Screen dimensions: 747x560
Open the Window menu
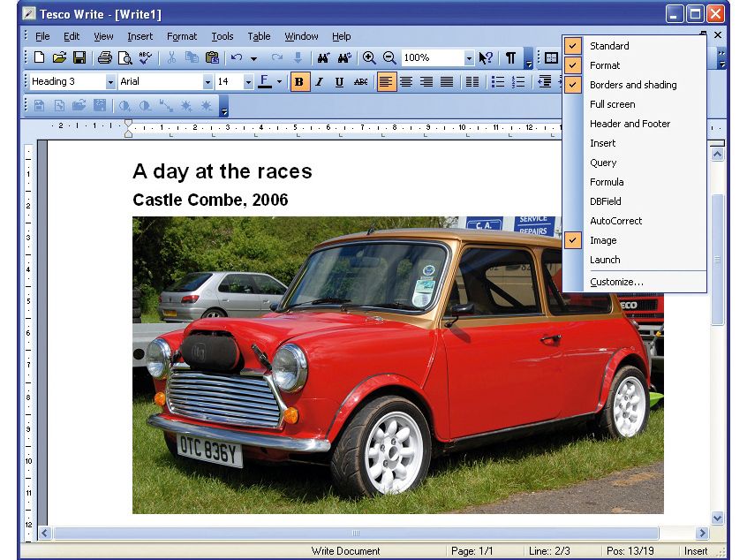[302, 36]
